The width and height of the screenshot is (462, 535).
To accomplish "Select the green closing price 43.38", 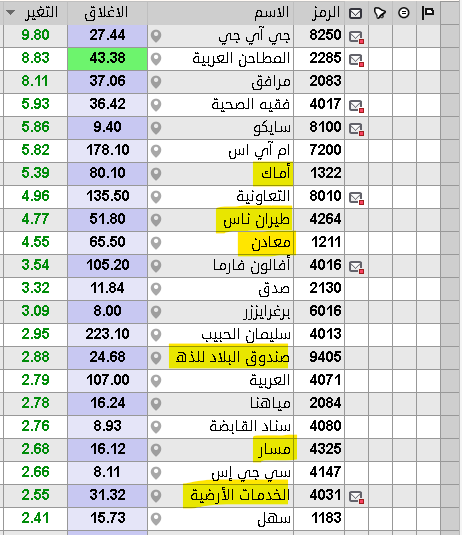I will pos(107,58).
